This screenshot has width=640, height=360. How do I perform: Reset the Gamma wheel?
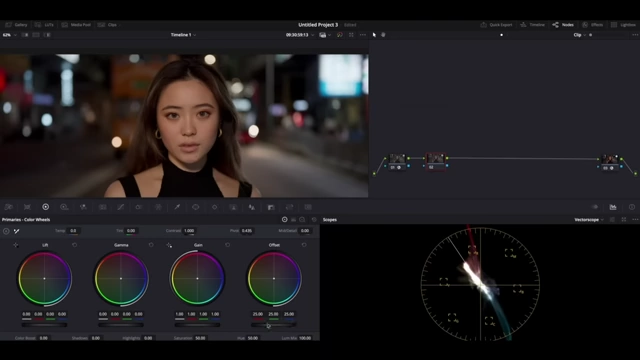151,245
